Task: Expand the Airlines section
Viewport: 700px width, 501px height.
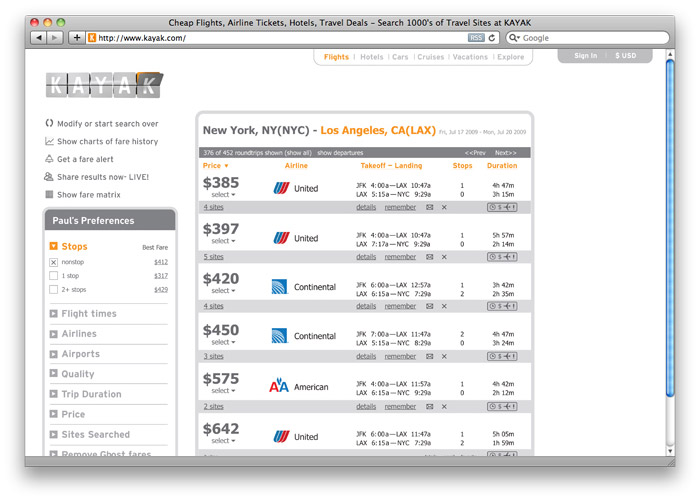Action: (54, 334)
